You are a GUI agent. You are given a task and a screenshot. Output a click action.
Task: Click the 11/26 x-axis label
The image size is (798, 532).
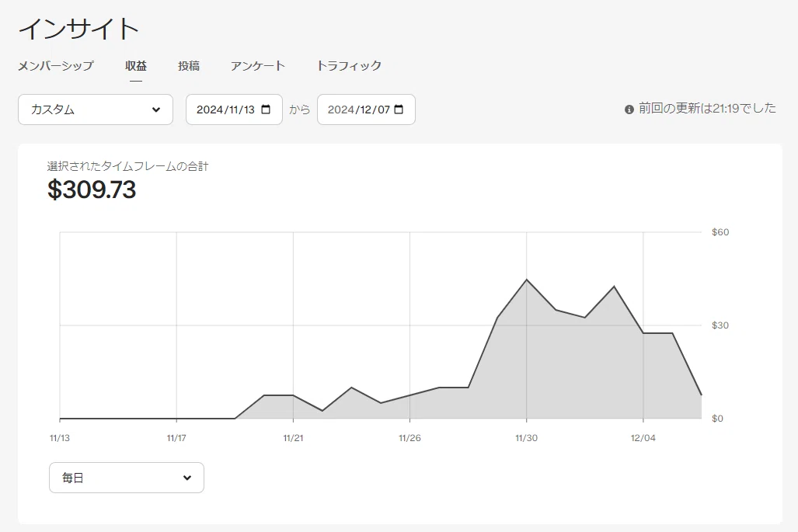tap(409, 438)
